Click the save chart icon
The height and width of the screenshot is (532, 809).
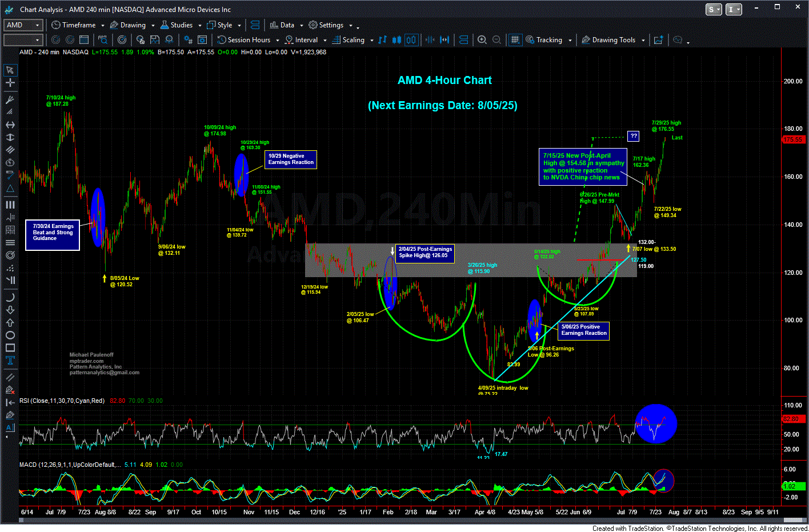pyautogui.click(x=154, y=40)
